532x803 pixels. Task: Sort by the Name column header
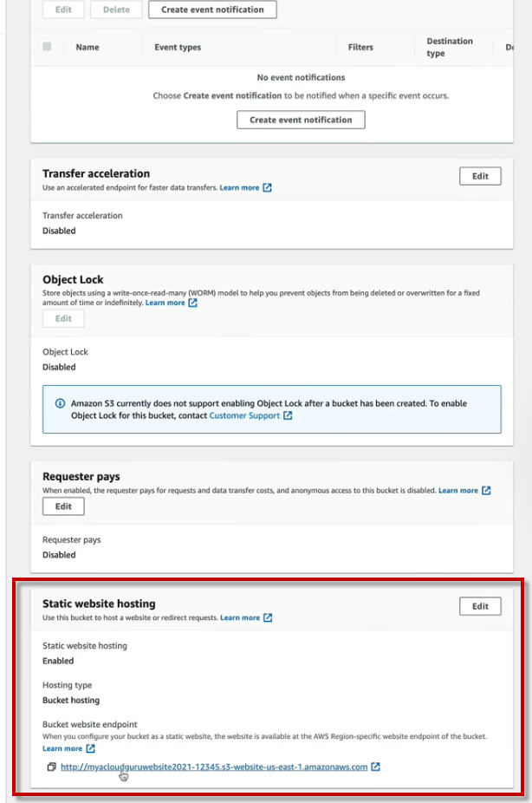(x=88, y=48)
